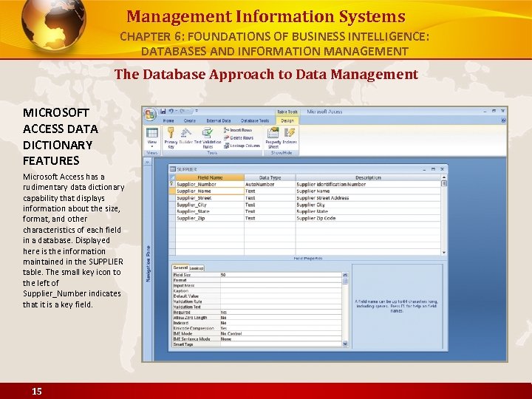Click the key icon row selector for Supplier_Number
This screenshot has width=532, height=399.
[172, 184]
